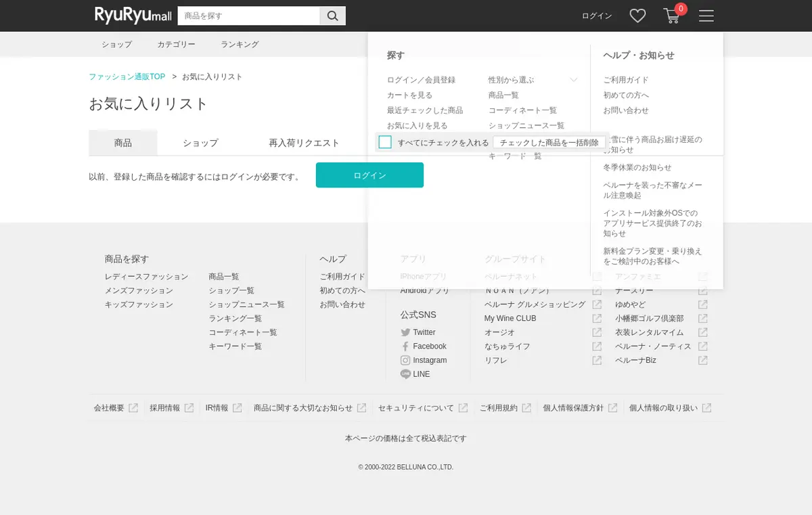The image size is (812, 515).
Task: Click external-link icon beside ベルーナBiz
Action: point(703,360)
